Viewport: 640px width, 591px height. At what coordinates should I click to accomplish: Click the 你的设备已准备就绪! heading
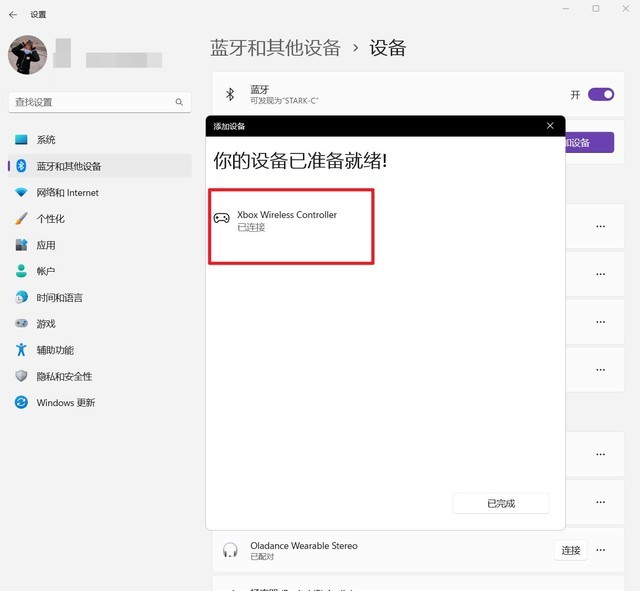click(x=300, y=160)
